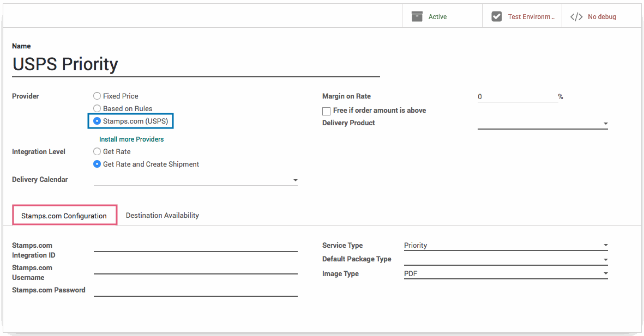Select the Based on Rules provider option
Screen dimensions: 644x336
point(97,108)
